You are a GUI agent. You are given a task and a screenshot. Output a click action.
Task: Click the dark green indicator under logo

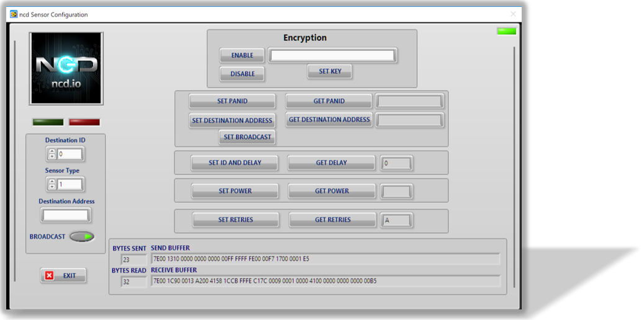[x=48, y=122]
